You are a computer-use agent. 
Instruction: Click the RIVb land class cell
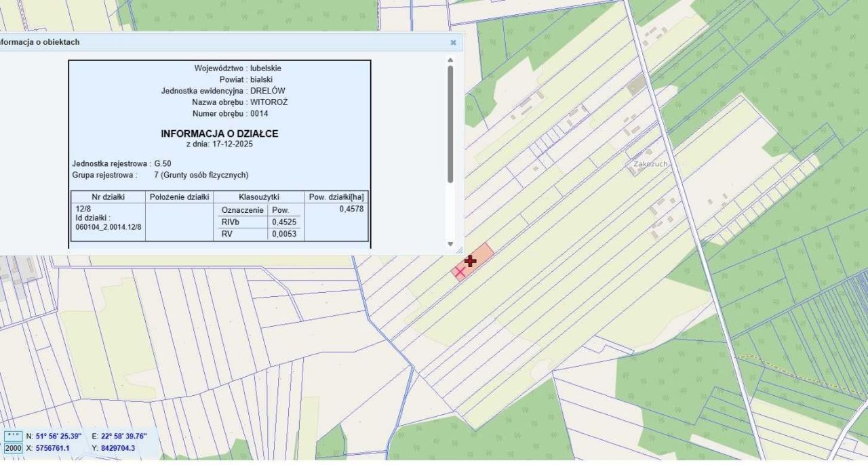[x=231, y=222]
